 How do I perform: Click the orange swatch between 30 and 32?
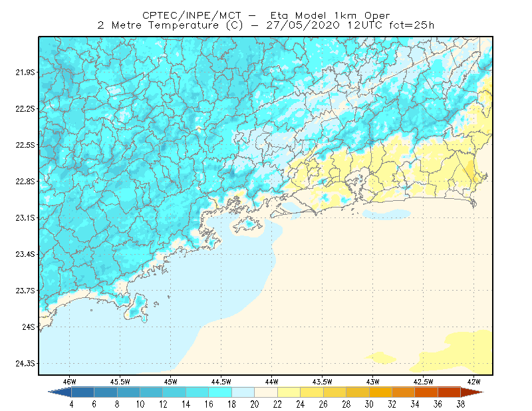(x=380, y=392)
